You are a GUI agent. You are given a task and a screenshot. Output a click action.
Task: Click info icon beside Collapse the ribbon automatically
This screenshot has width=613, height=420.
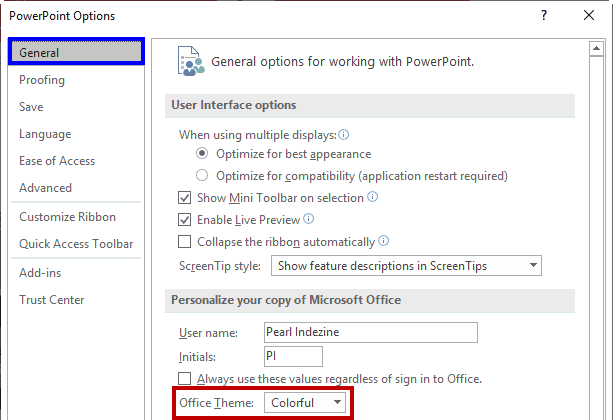[384, 241]
